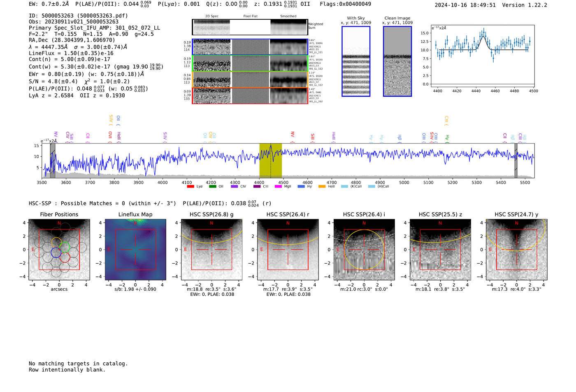Click the yellow highlighted emission line region
Viewport: 576px width, 392px height.
point(270,160)
